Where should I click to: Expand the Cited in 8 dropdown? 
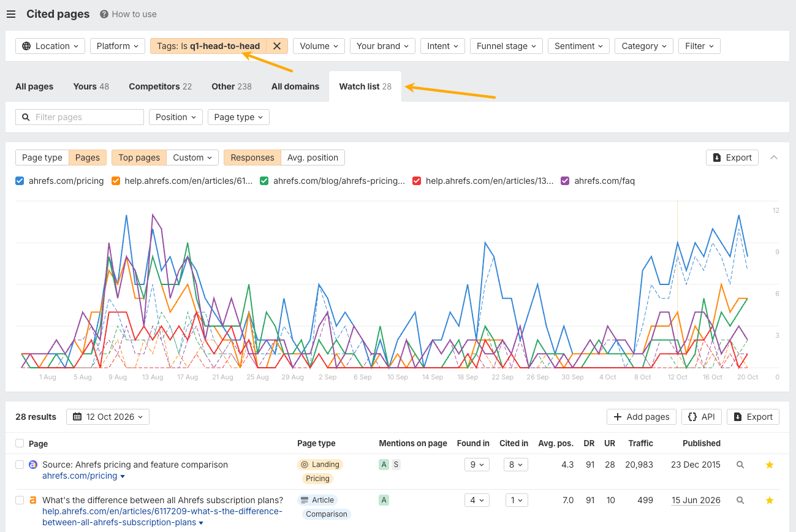click(516, 465)
